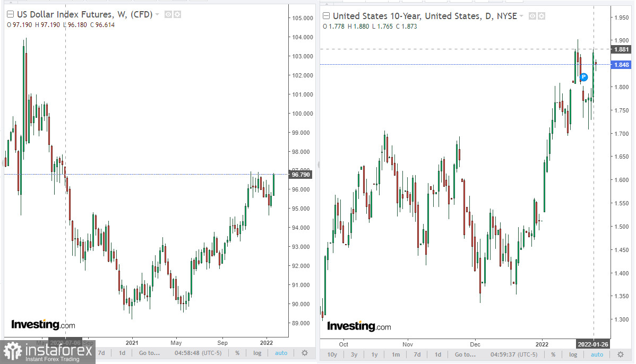Toggle visibility eye on US Dollar Index chart
The image size is (636, 364).
point(168,15)
